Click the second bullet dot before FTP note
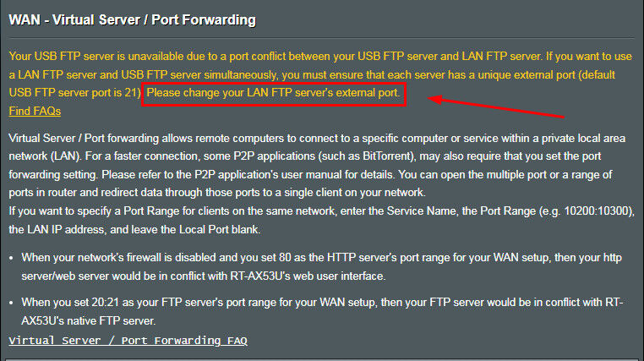The image size is (644, 361). [11, 304]
